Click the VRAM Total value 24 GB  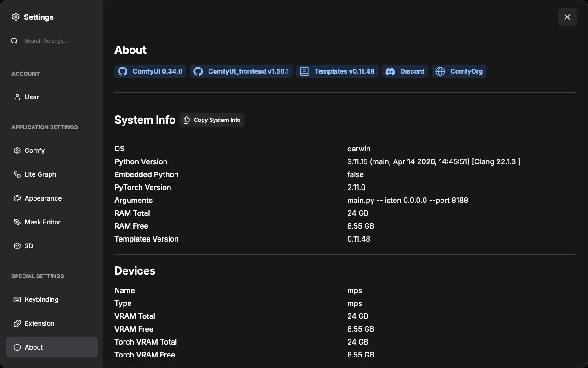click(358, 316)
